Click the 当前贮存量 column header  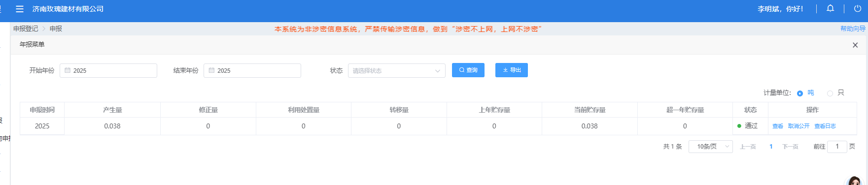pos(590,110)
